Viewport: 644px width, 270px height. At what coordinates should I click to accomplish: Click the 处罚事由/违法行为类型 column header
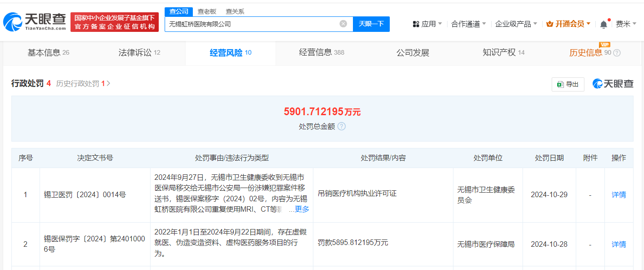[231, 158]
